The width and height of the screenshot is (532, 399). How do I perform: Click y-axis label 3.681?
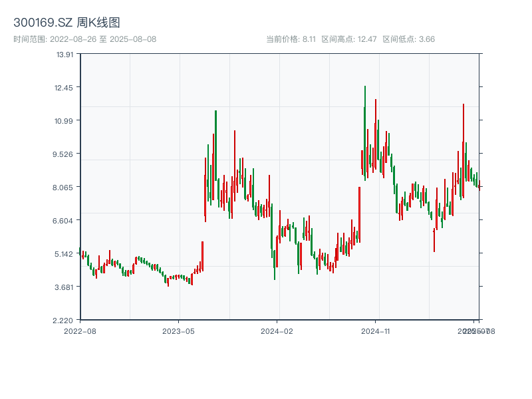click(x=64, y=287)
